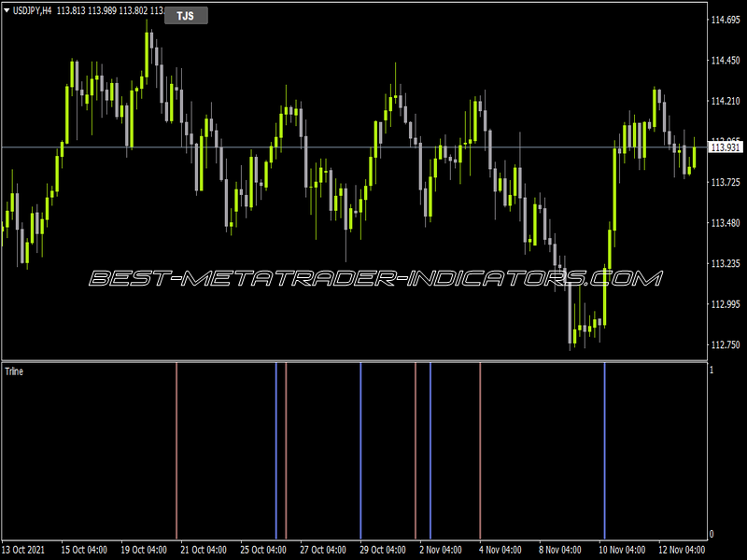Click the TJS button
Viewport: 747px width, 560px height.
[186, 16]
